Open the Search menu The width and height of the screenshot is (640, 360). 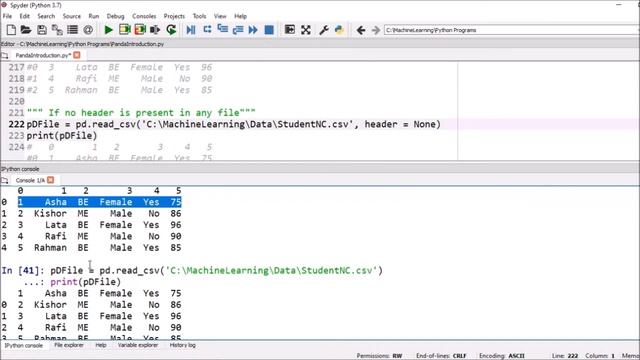46,16
